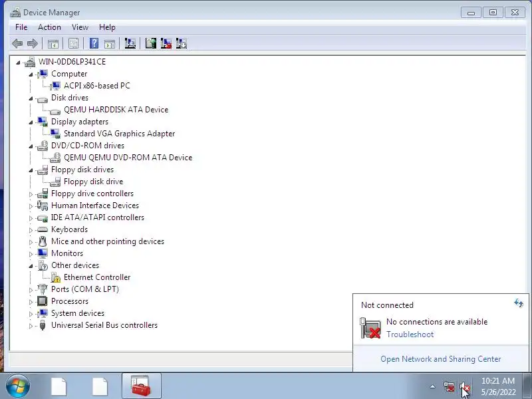Collapse the Display adapters category
Viewport: 532px width, 399px height.
tap(31, 122)
